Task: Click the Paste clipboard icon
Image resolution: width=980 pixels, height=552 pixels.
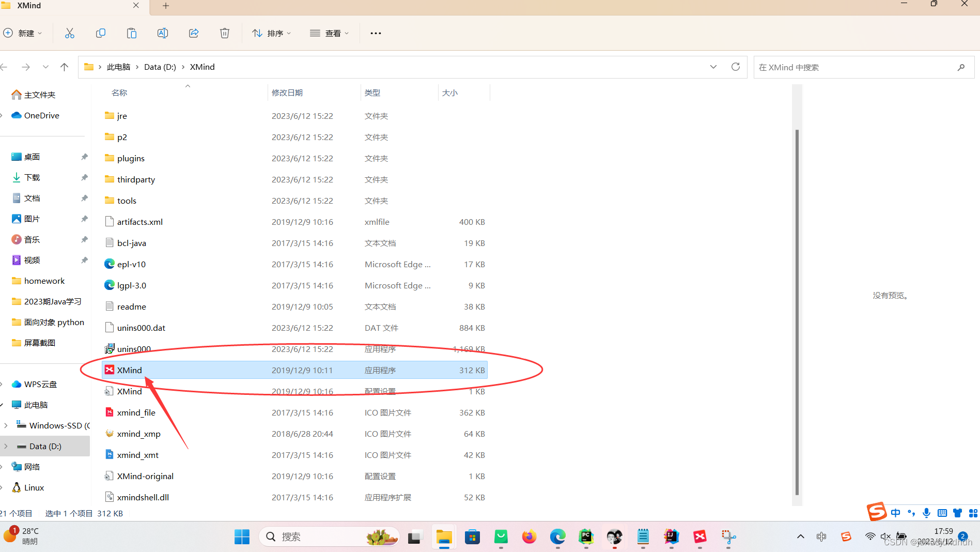Action: click(x=132, y=33)
